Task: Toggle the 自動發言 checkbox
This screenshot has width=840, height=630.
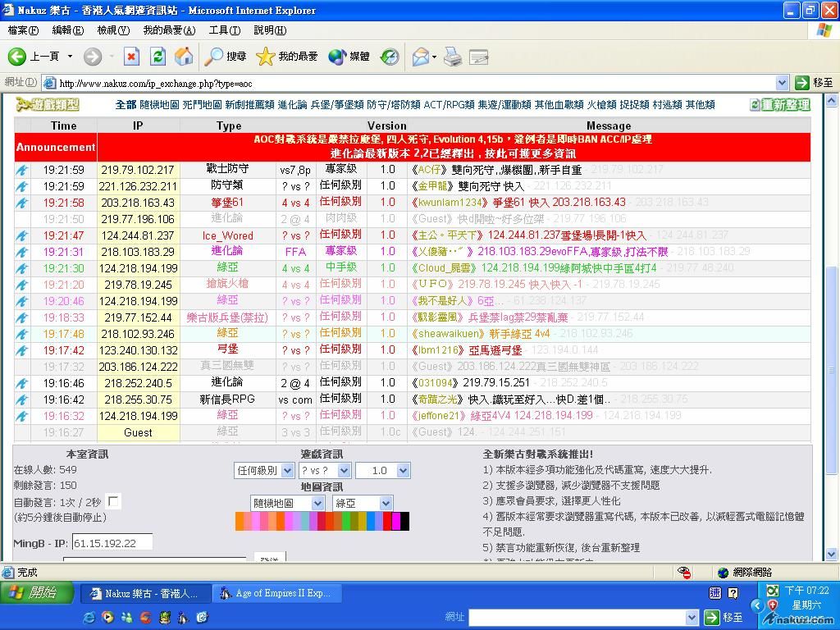Action: (x=114, y=501)
